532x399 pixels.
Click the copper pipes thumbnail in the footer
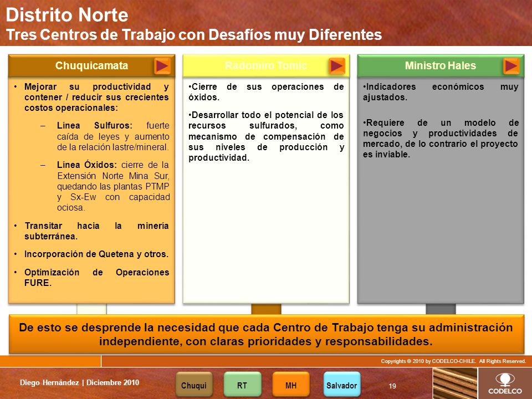pos(454,383)
